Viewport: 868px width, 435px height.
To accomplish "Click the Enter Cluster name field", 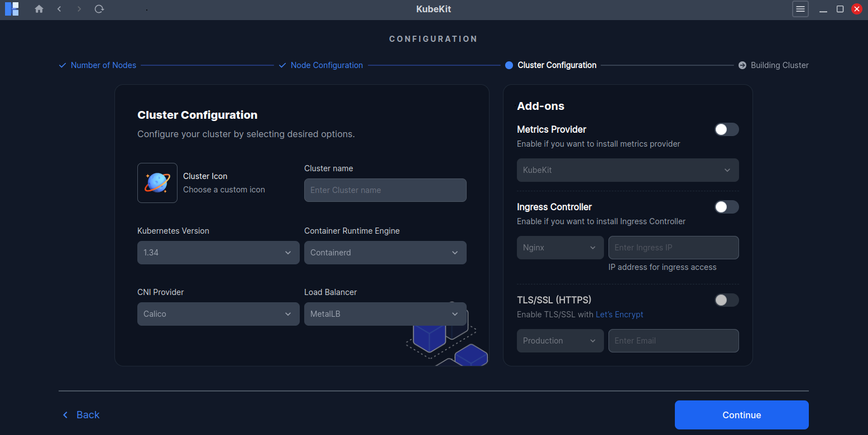I will (x=385, y=190).
